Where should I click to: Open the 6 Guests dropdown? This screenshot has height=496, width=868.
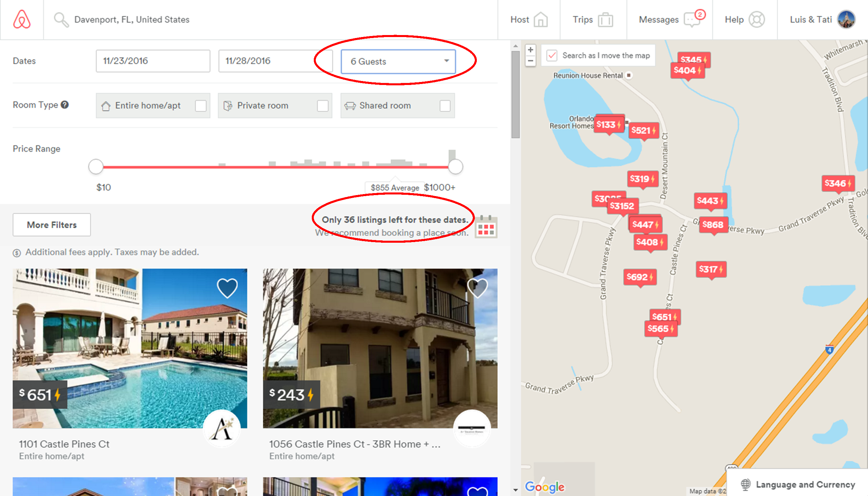tap(398, 62)
